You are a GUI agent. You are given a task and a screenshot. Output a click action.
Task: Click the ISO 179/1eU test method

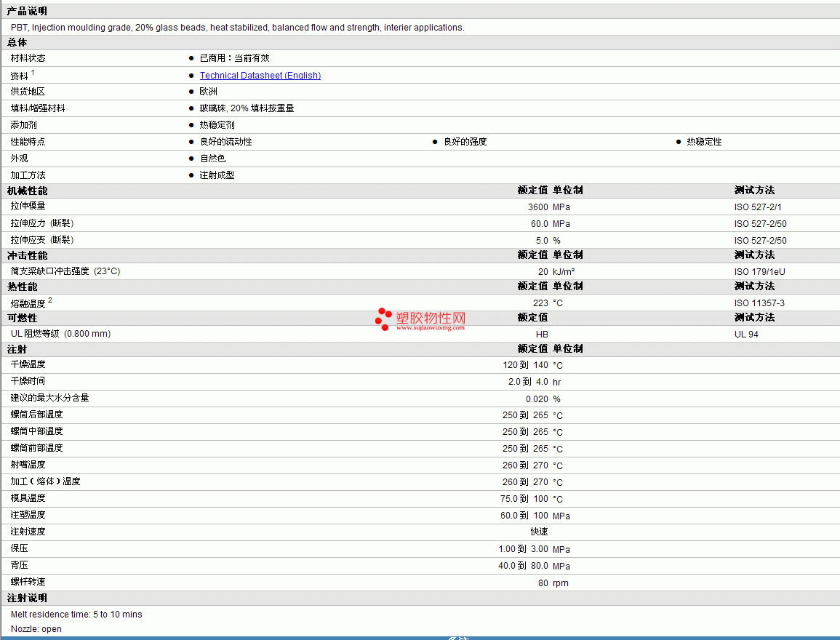(760, 271)
